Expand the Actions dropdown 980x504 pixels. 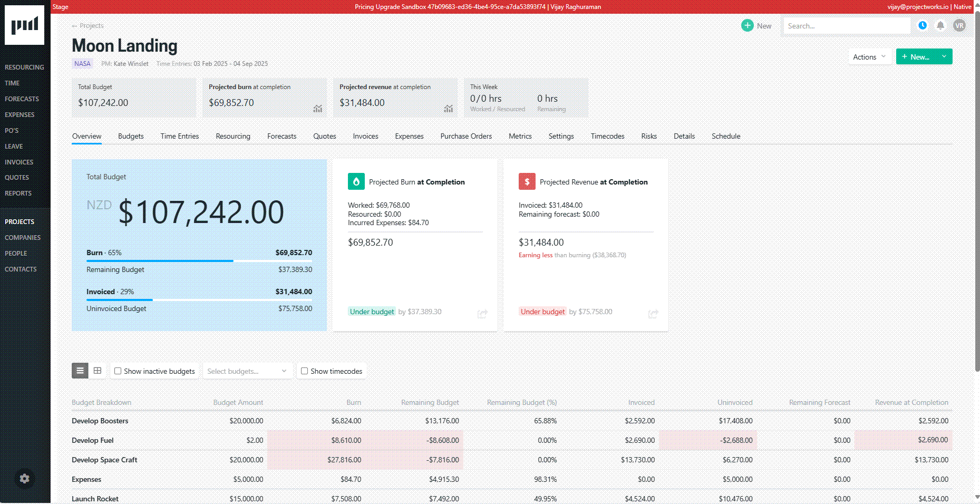click(869, 57)
